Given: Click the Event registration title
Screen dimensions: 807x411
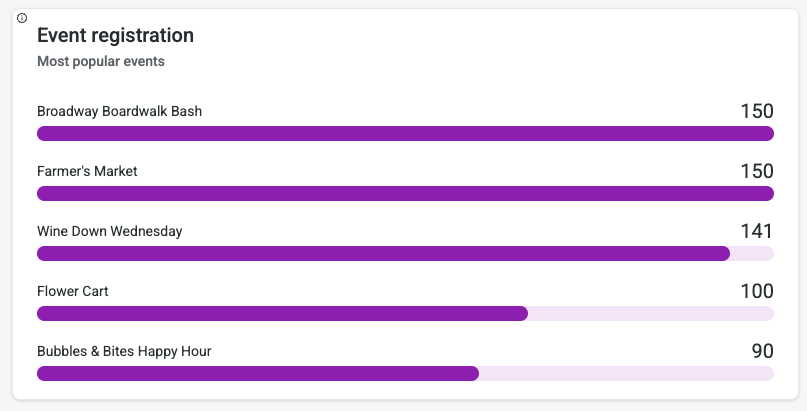Looking at the screenshot, I should (x=115, y=35).
